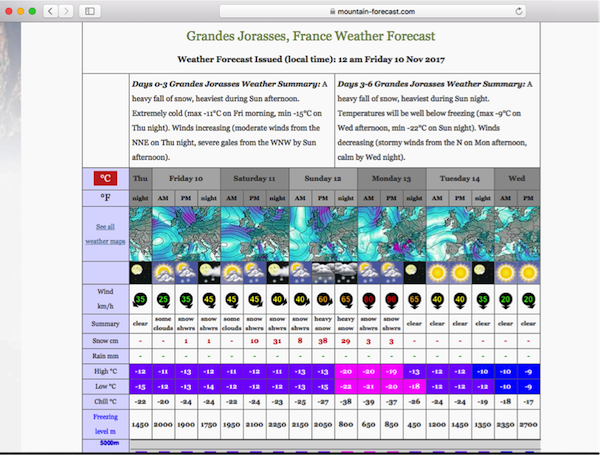Viewport: 600px width, 455px height.
Task: Go forward to the next page
Action: pos(66,11)
